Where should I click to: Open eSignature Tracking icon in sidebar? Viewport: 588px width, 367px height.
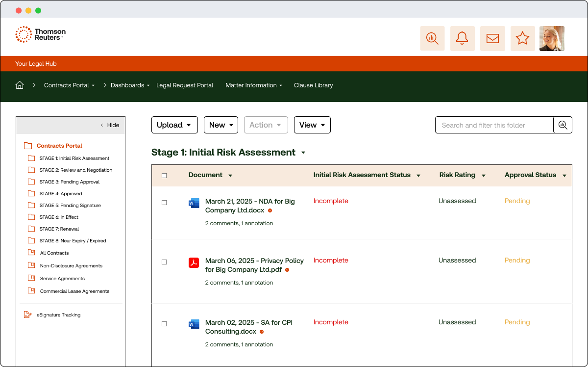(x=28, y=315)
